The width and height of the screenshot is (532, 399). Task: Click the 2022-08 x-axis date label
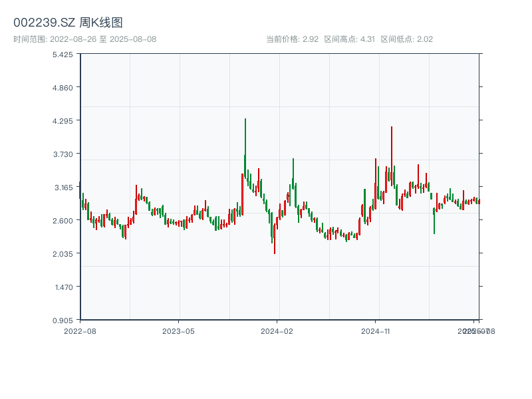tap(80, 331)
